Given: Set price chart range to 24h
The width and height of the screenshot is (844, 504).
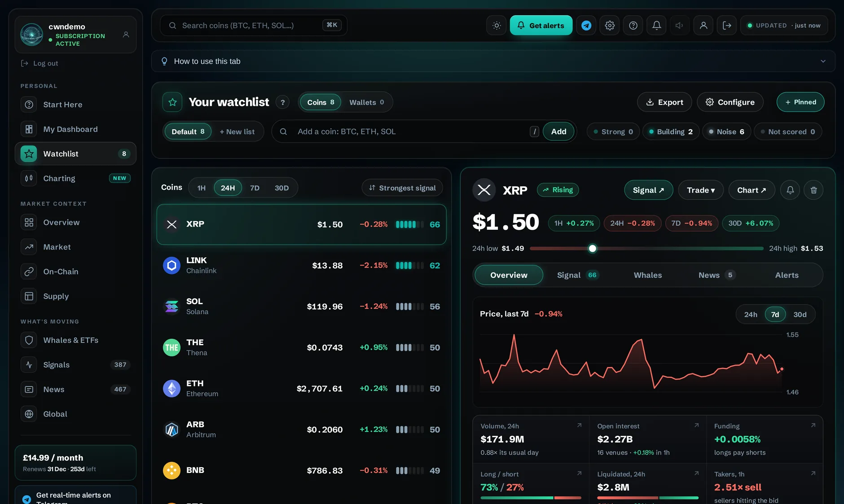Looking at the screenshot, I should click(751, 315).
